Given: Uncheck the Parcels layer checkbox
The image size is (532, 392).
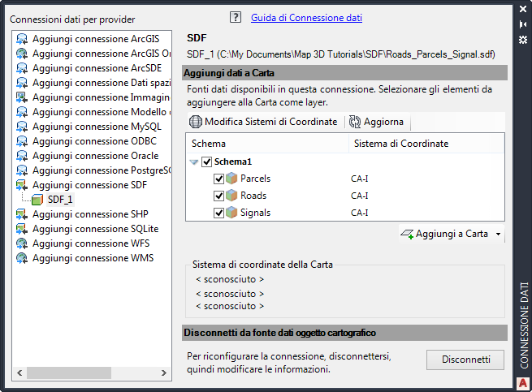Looking at the screenshot, I should tap(218, 179).
